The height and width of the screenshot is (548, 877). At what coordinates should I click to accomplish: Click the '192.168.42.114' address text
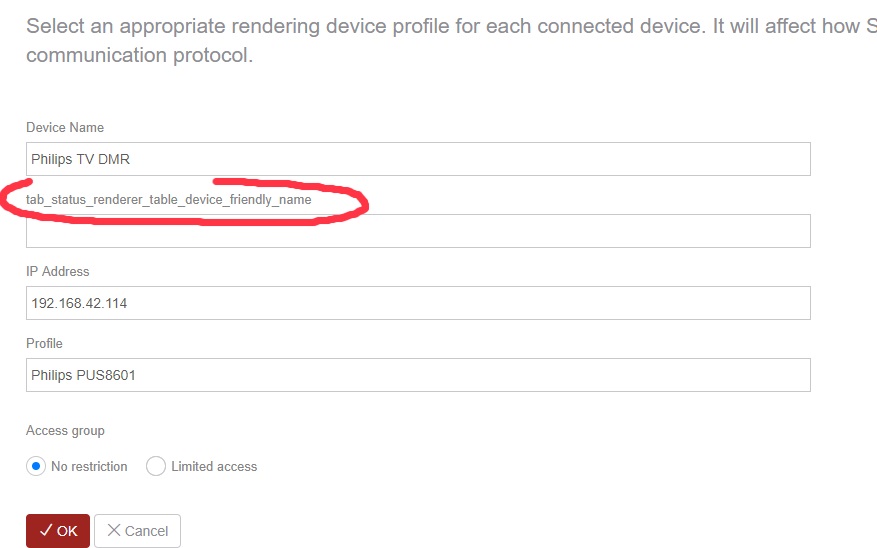79,304
